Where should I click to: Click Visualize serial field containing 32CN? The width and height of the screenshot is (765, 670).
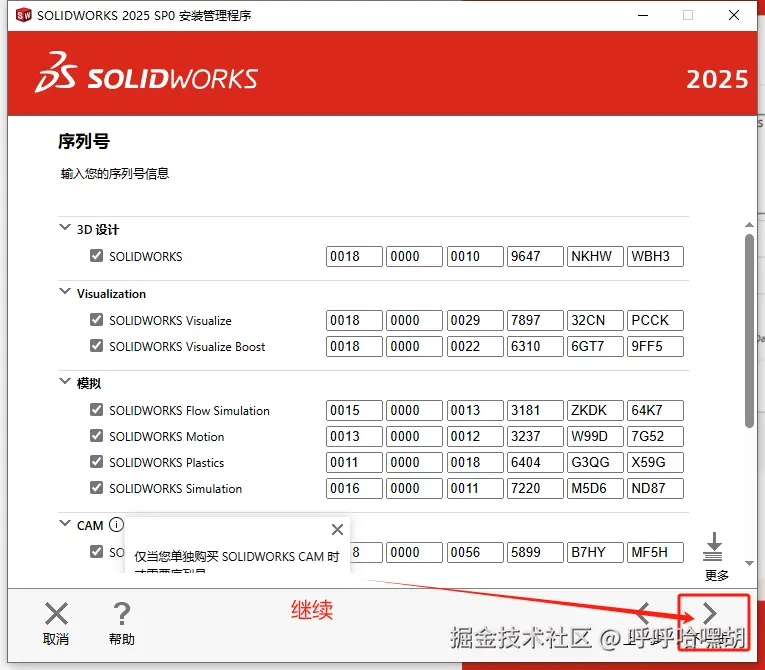[x=595, y=320]
